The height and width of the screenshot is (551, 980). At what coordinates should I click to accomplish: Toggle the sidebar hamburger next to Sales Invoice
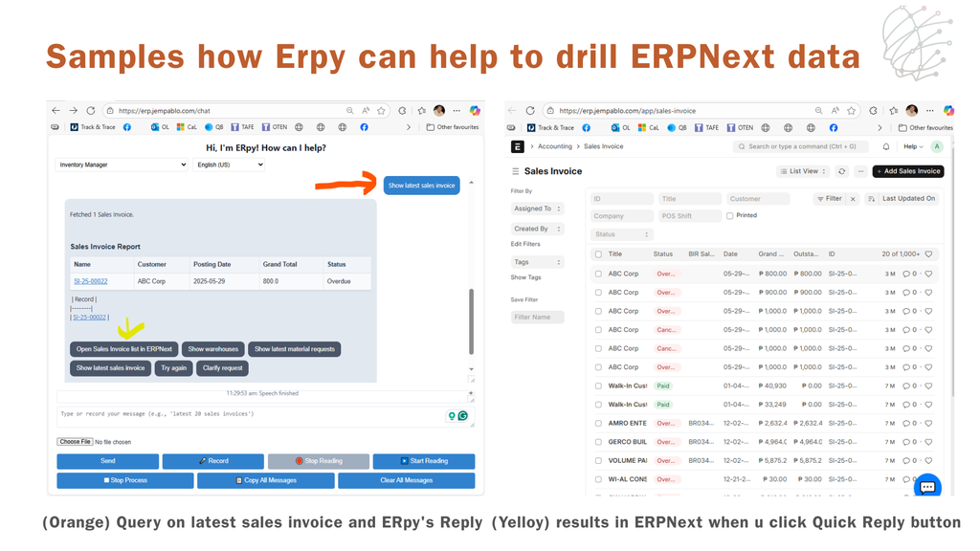[516, 171]
